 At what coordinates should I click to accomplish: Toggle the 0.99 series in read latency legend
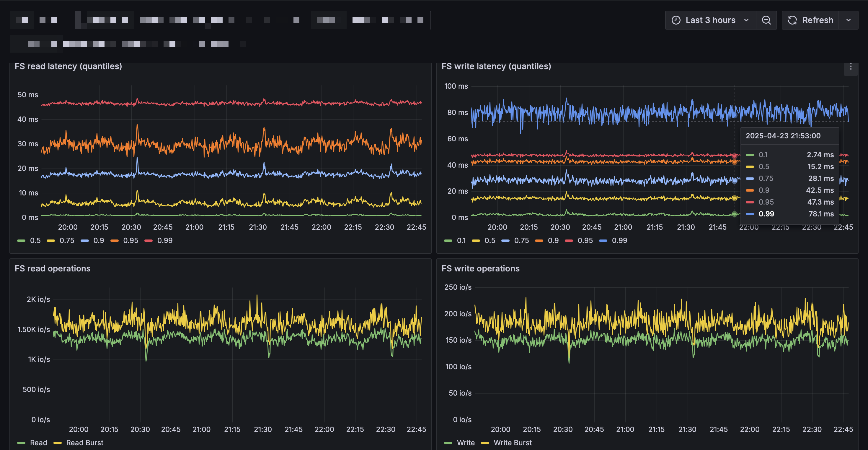coord(159,240)
